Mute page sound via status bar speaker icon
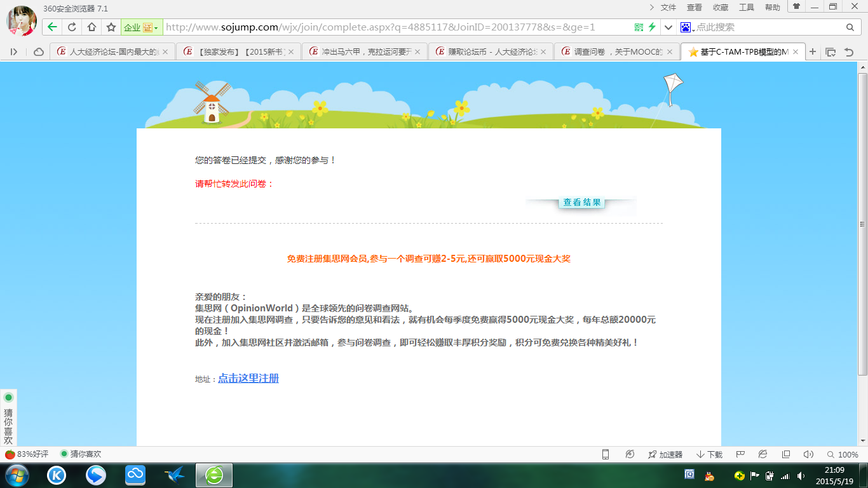 [808, 454]
